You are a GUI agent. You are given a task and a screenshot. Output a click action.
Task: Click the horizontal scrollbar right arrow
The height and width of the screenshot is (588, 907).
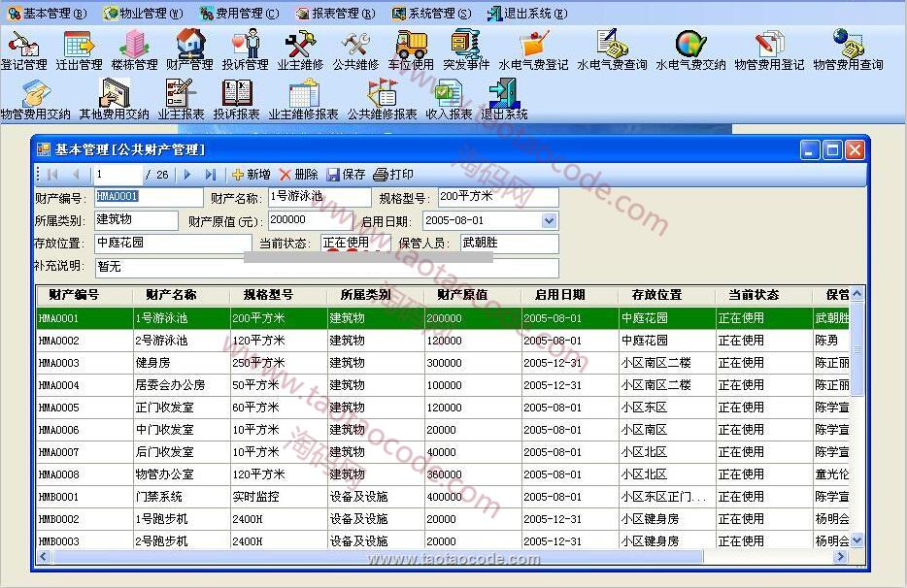click(x=843, y=557)
